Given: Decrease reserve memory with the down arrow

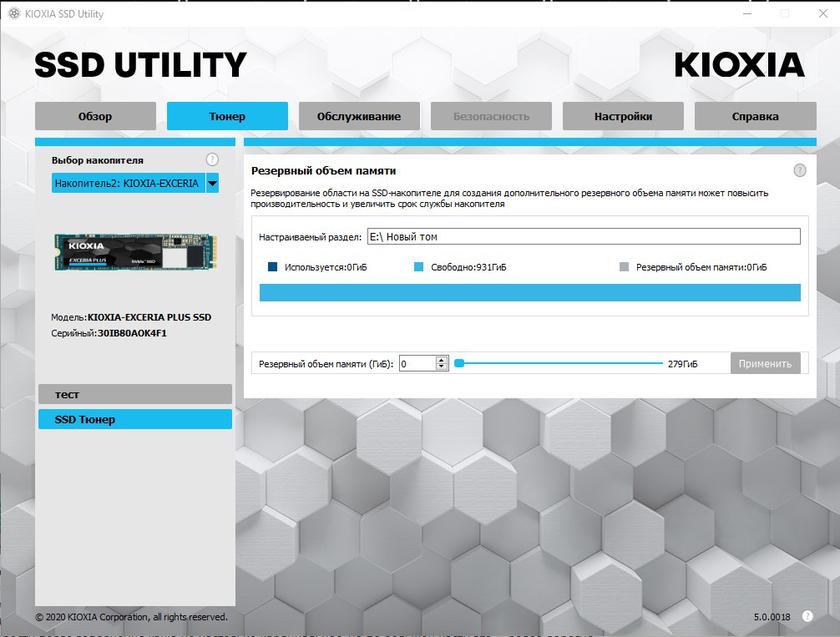Looking at the screenshot, I should tap(442, 368).
